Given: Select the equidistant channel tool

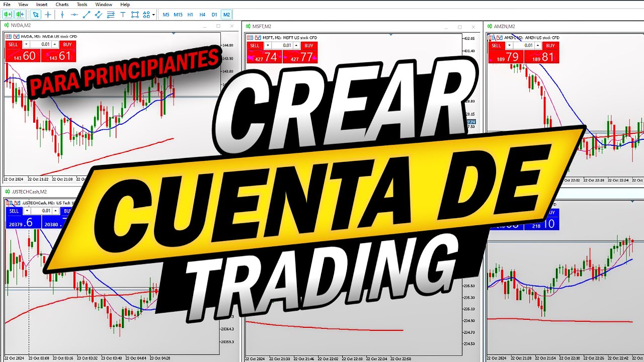Looking at the screenshot, I should pyautogui.click(x=99, y=15).
